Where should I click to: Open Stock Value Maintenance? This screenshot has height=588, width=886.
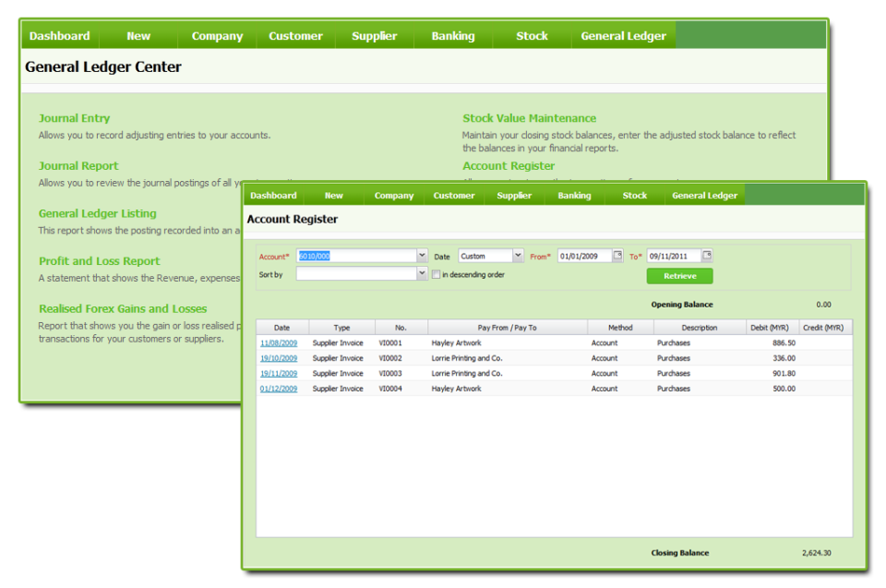coord(530,118)
